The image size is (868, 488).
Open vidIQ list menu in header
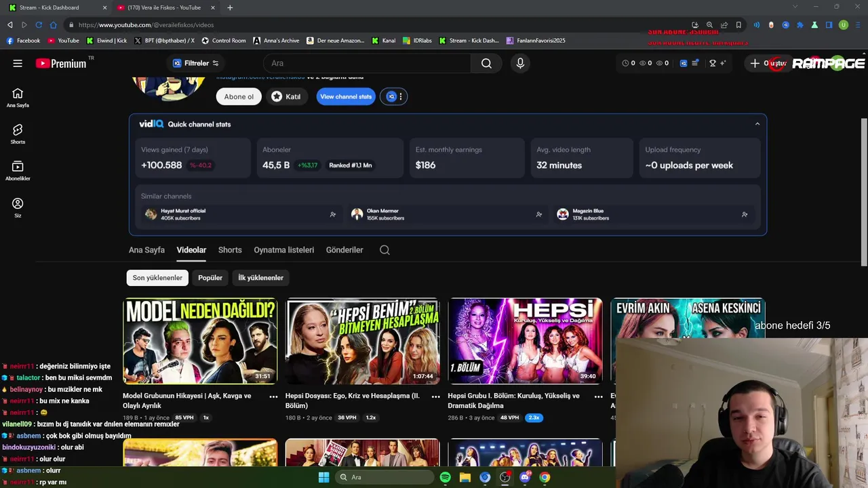pyautogui.click(x=695, y=63)
